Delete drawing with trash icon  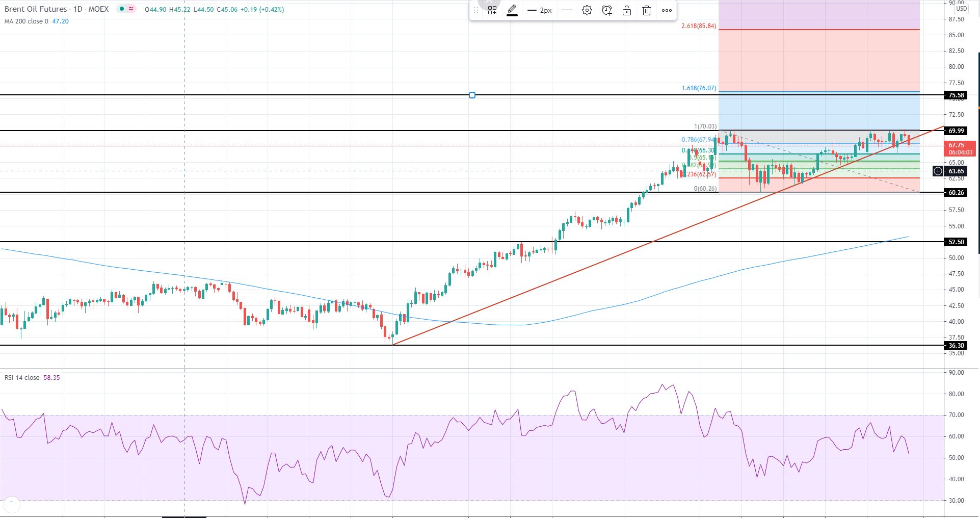(647, 10)
